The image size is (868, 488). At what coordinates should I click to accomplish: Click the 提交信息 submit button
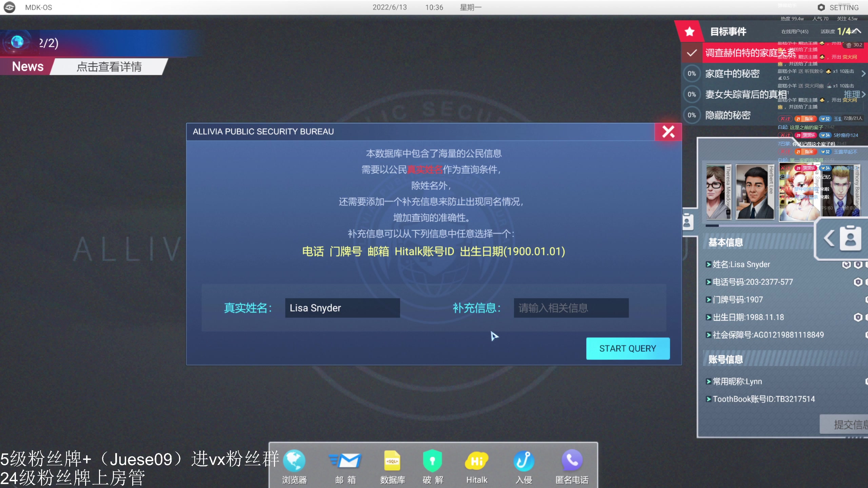tap(844, 424)
